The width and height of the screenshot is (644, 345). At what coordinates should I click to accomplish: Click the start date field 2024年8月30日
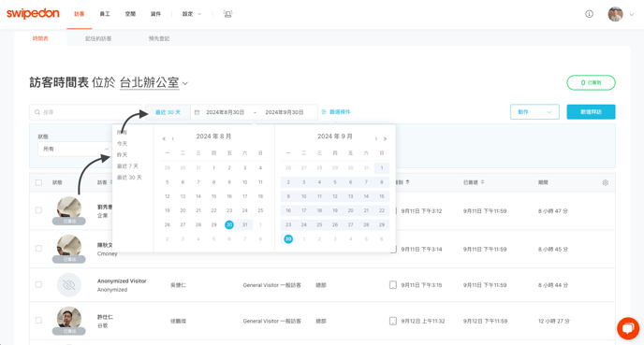point(225,112)
